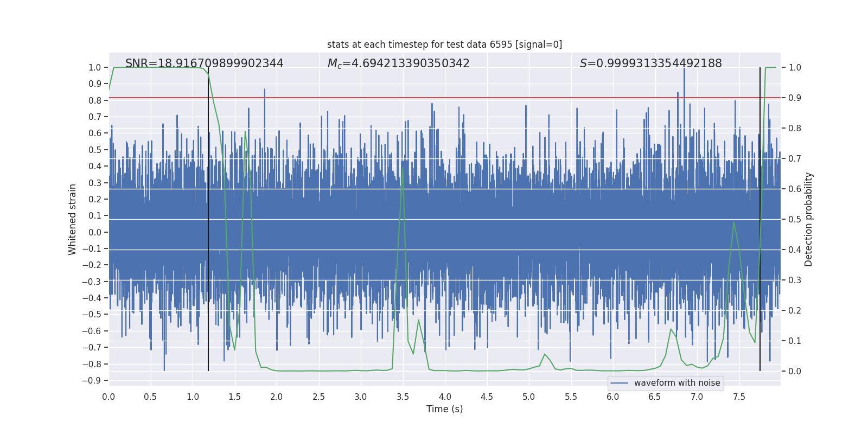The image size is (868, 434).
Task: Click the first black vertical marker line
Action: (208, 219)
